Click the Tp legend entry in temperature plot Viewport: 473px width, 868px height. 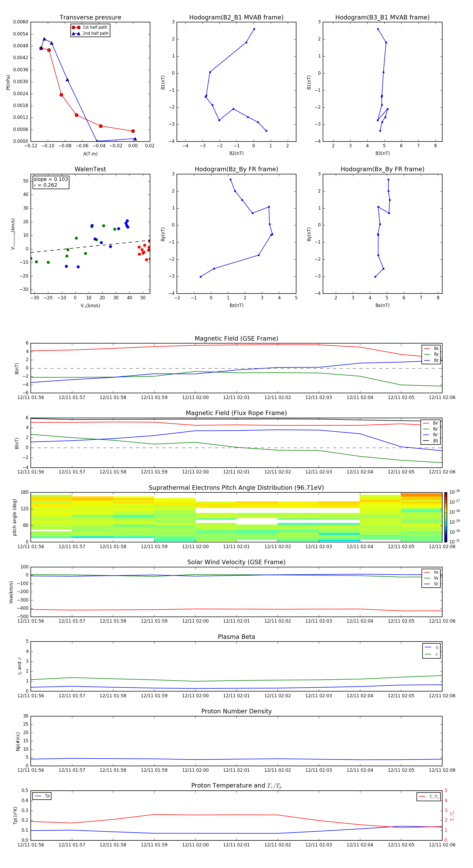[x=42, y=796]
